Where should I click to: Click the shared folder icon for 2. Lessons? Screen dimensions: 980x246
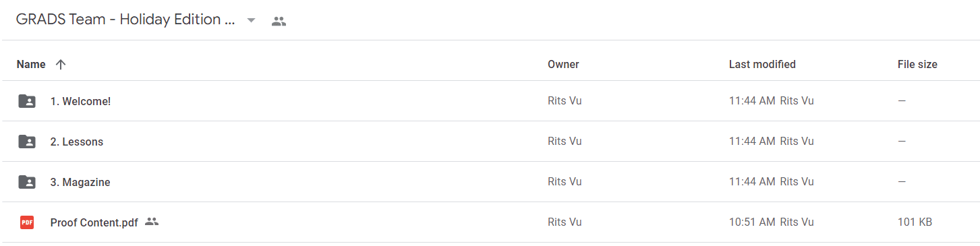[x=27, y=142]
